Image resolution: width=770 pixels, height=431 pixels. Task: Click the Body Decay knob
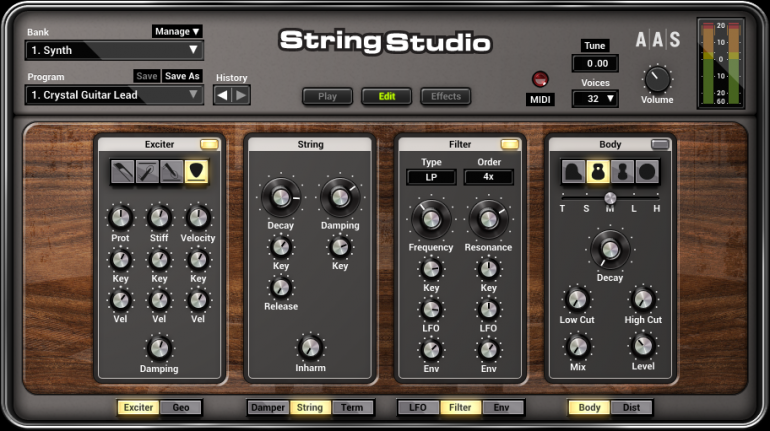pos(610,249)
